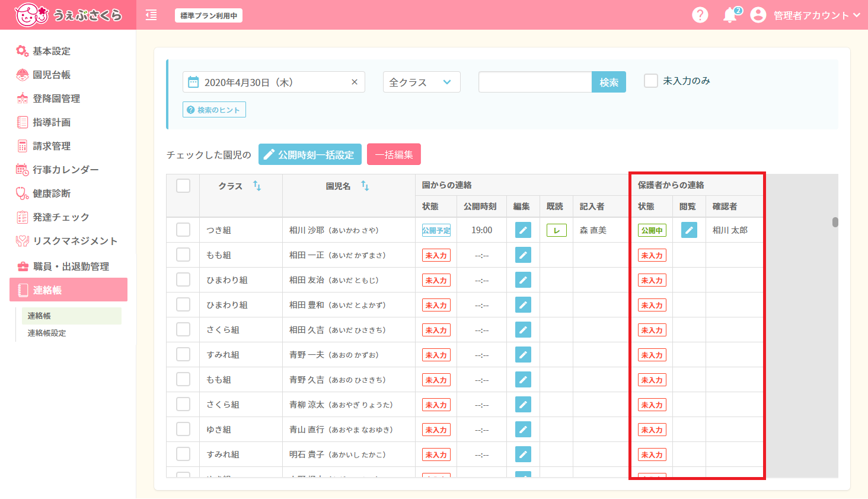Check the 相田 一正 row checkbox
Image resolution: width=868 pixels, height=499 pixels.
(183, 255)
